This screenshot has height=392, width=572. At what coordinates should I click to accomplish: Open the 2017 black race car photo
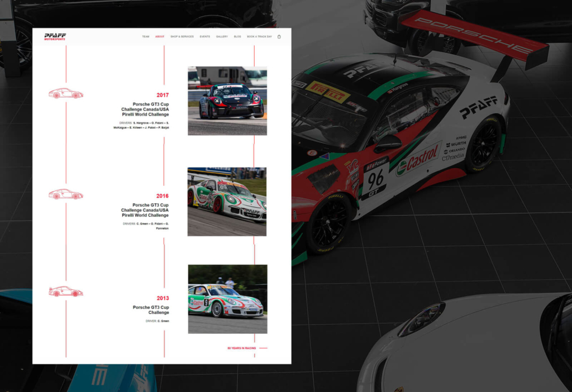point(227,101)
